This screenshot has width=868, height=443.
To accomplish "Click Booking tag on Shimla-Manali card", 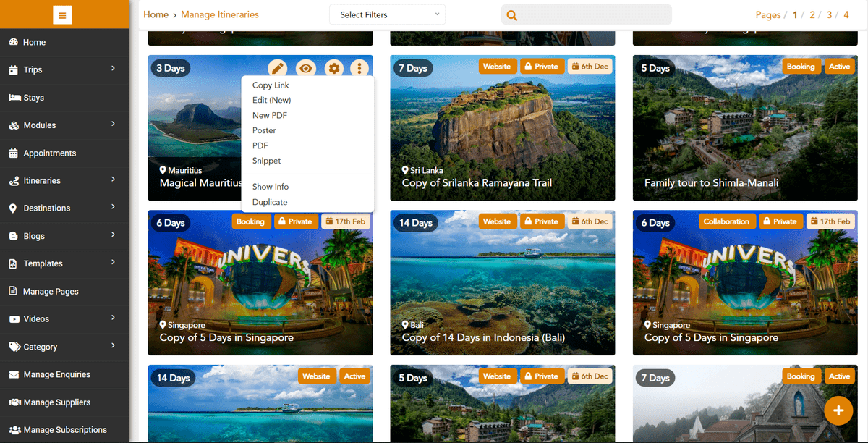I will tap(801, 67).
